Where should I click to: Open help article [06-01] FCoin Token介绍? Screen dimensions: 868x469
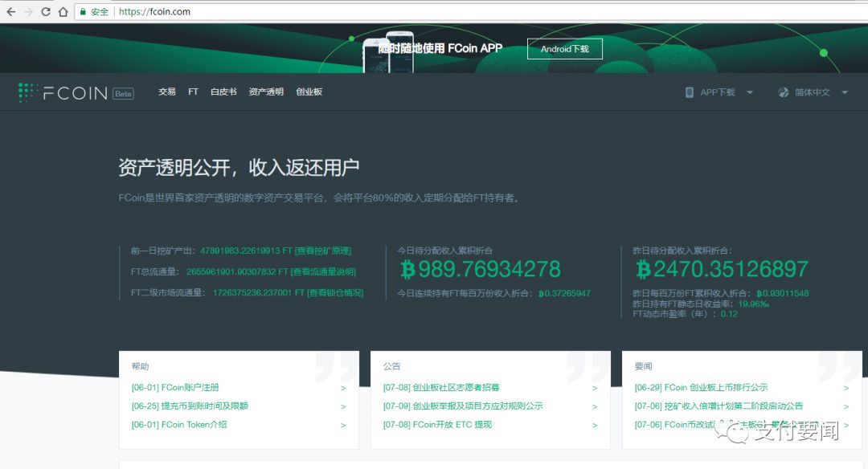[x=179, y=425]
